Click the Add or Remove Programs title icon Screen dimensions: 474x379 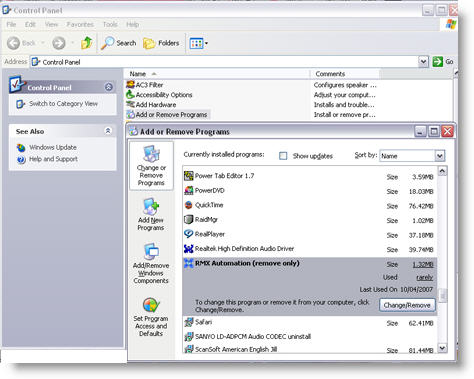(x=133, y=131)
